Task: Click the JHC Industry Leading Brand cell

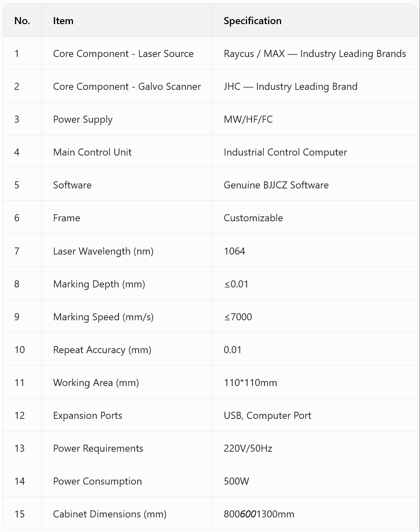Action: (291, 87)
